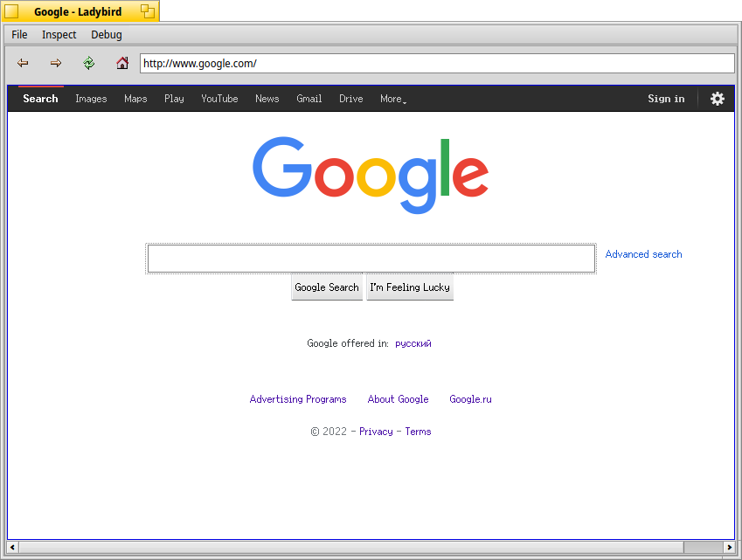Open Play from the Google bar
This screenshot has width=742, height=560.
click(174, 99)
